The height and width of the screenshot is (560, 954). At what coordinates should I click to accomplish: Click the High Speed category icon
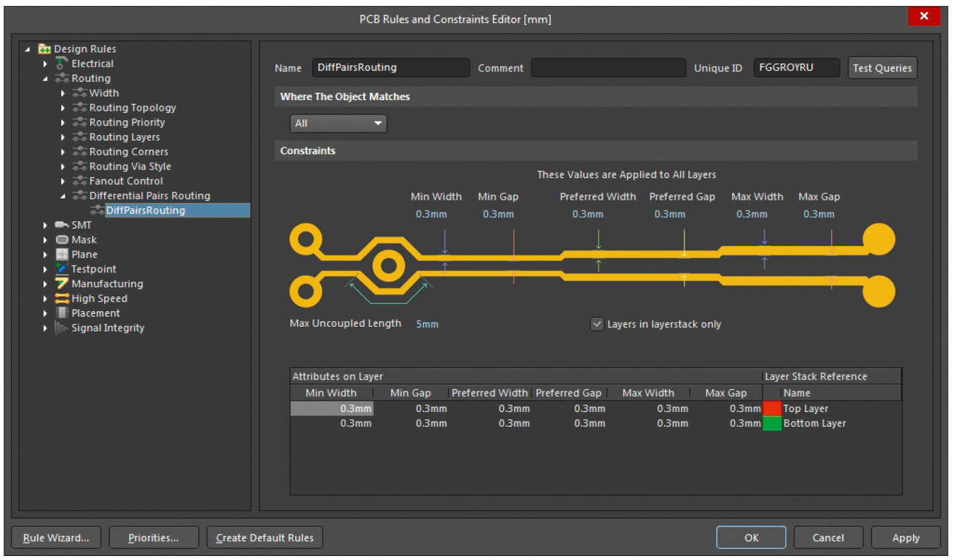(62, 298)
